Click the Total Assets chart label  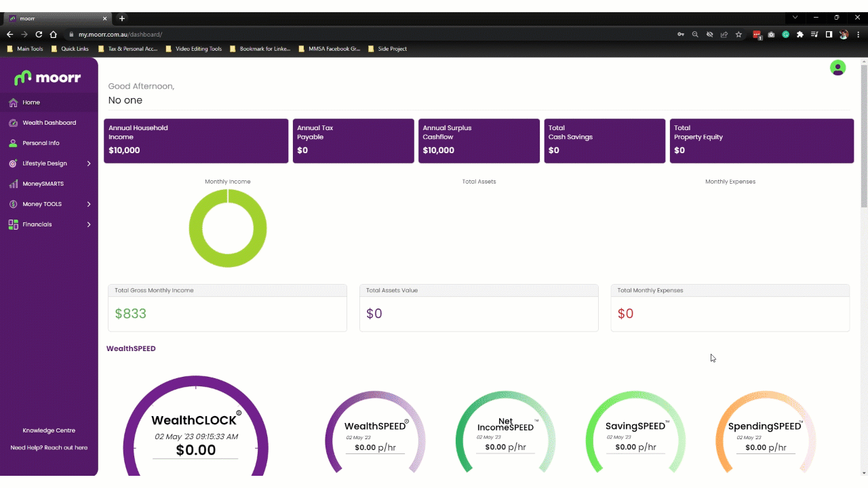(x=479, y=182)
